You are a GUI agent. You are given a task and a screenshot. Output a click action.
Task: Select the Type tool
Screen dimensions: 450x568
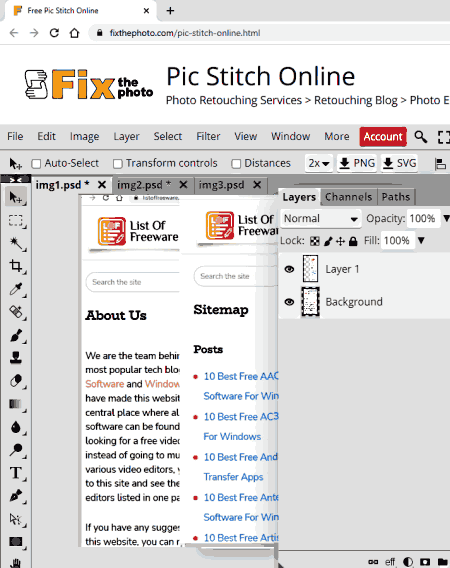16,473
